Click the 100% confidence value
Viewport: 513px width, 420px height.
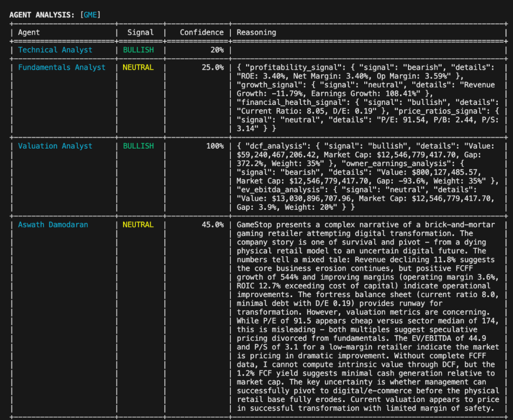(x=215, y=146)
